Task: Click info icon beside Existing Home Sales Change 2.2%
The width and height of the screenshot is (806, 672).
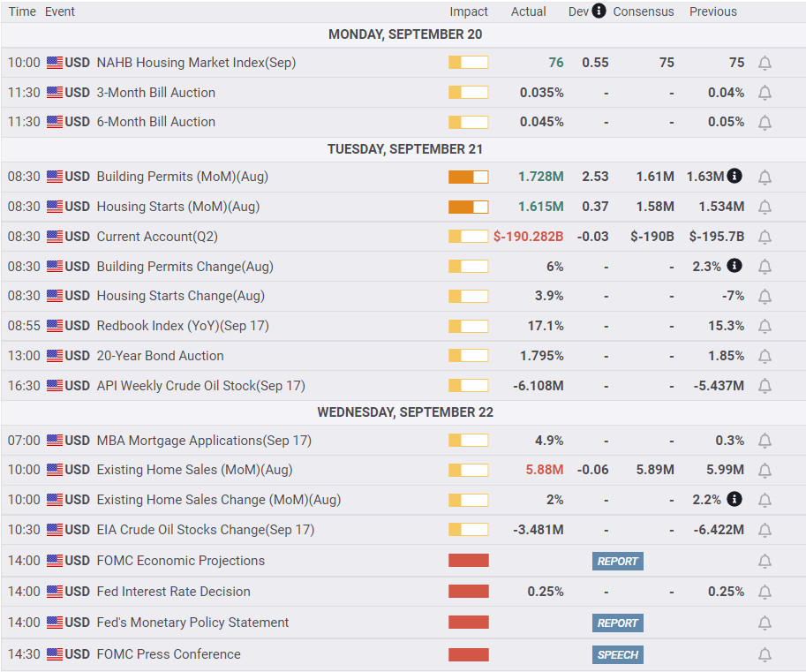Action: 734,499
